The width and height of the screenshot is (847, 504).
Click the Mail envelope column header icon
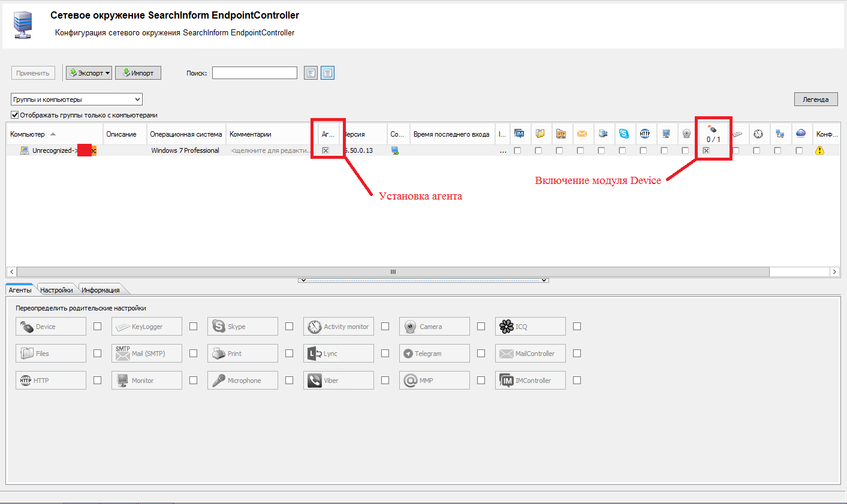pos(582,134)
